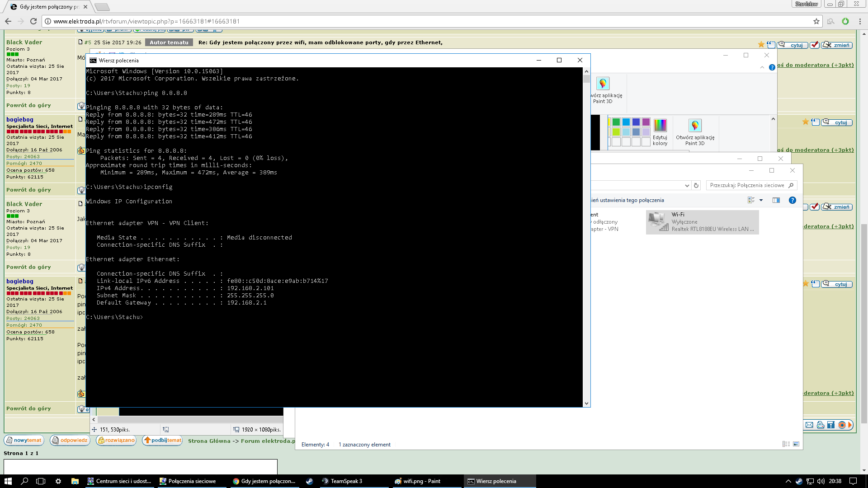Viewport: 868px width, 488px height.
Task: Reload the elektroda forum page
Action: click(33, 21)
